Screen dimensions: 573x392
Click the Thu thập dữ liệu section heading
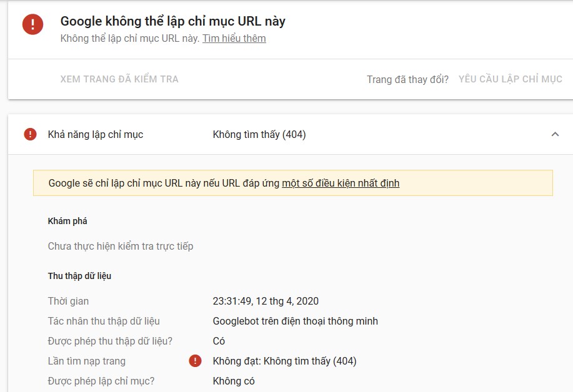(x=79, y=276)
